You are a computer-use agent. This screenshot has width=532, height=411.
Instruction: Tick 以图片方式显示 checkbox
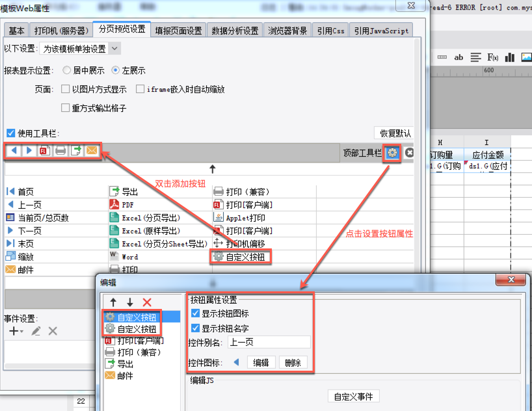pyautogui.click(x=65, y=89)
